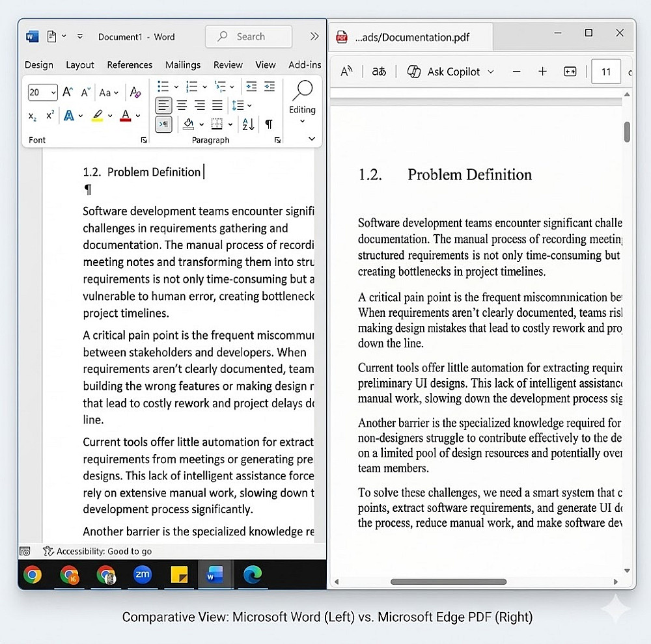This screenshot has height=644, width=651.
Task: Open the Font dialog box launcher
Action: tap(144, 141)
